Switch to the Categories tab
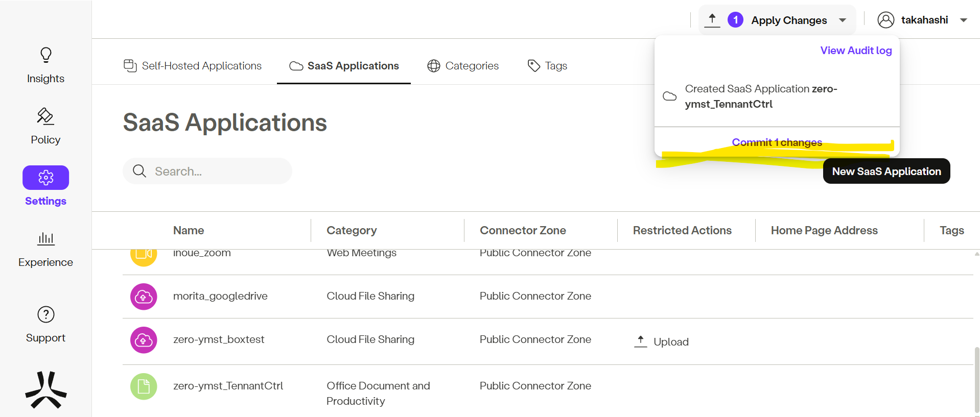980x417 pixels. pos(463,66)
